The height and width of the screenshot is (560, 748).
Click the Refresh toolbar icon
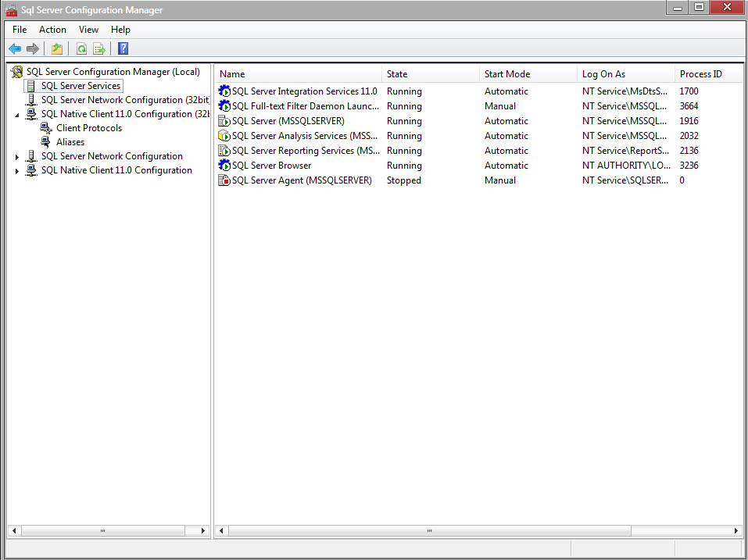click(x=81, y=48)
